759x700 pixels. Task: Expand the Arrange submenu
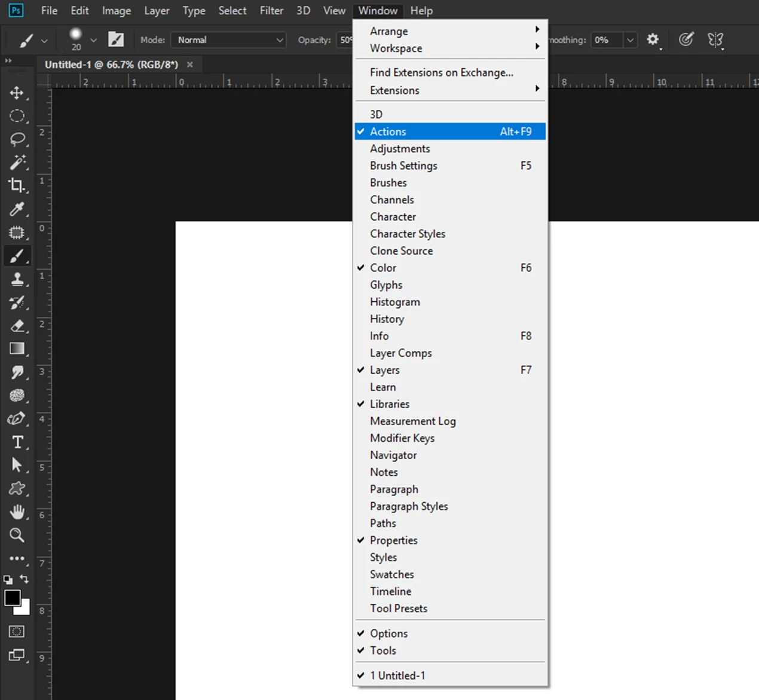tap(450, 31)
